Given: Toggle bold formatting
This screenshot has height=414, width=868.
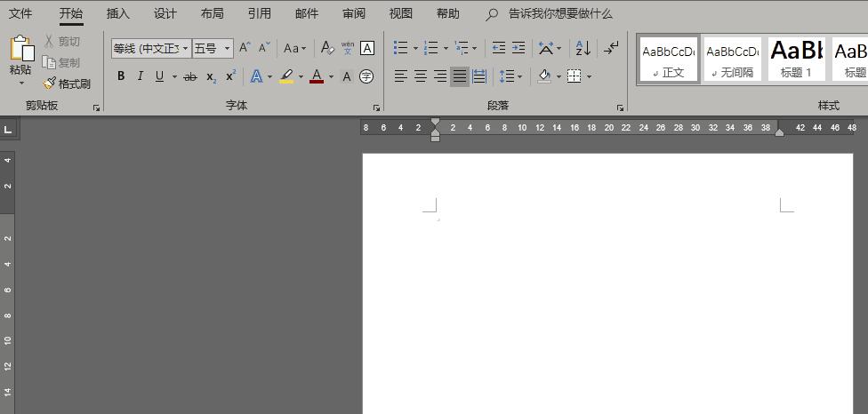Looking at the screenshot, I should [x=121, y=76].
